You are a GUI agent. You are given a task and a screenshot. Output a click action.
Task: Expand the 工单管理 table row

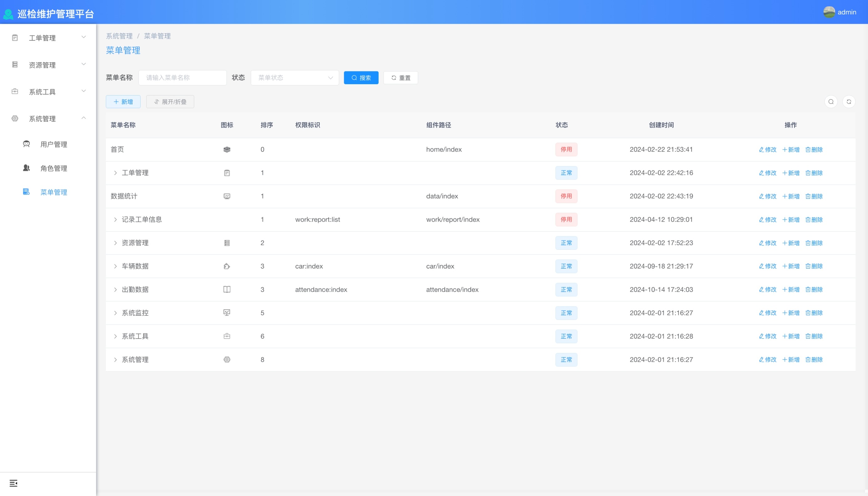point(115,173)
